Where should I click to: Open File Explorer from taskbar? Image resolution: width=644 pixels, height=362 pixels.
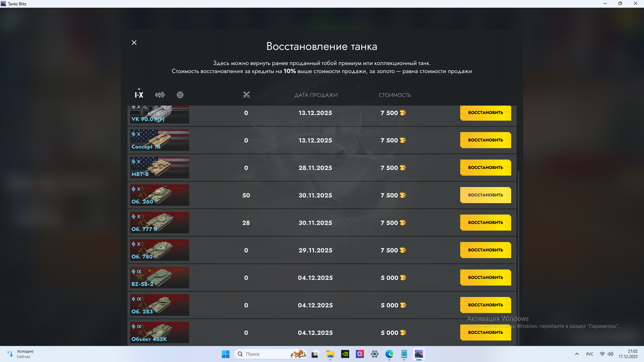(330, 354)
